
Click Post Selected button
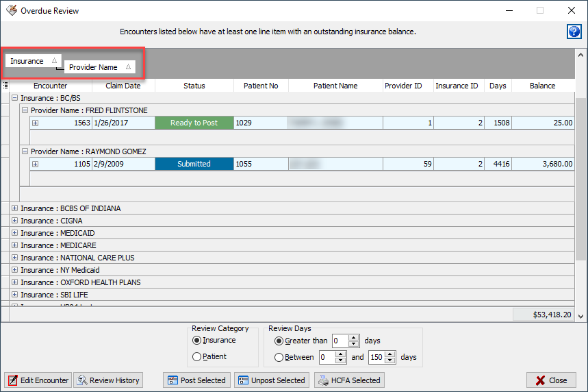point(196,380)
